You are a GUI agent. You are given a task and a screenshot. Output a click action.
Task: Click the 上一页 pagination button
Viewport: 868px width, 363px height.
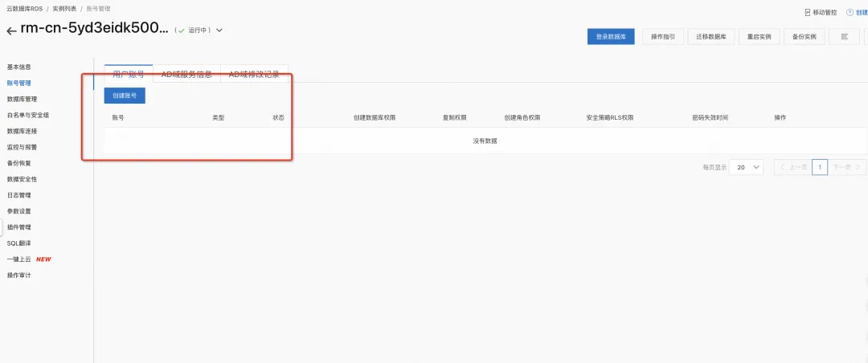click(792, 167)
